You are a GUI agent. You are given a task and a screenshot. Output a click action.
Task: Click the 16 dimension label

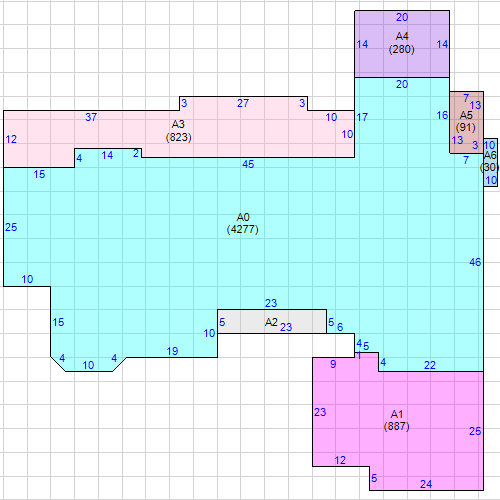point(442,116)
